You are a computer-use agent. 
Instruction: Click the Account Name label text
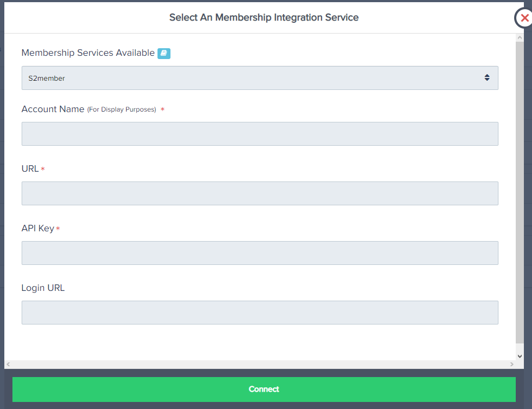tap(53, 109)
